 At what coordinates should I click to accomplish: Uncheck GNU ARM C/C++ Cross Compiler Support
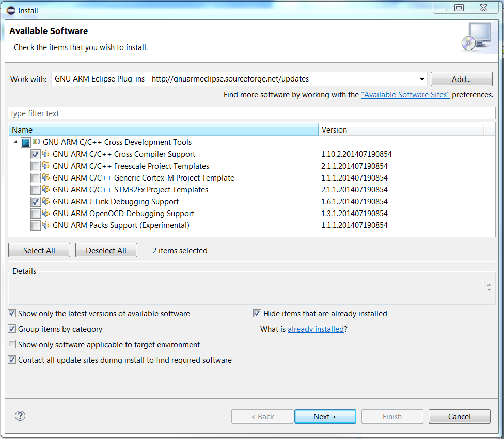coord(35,154)
